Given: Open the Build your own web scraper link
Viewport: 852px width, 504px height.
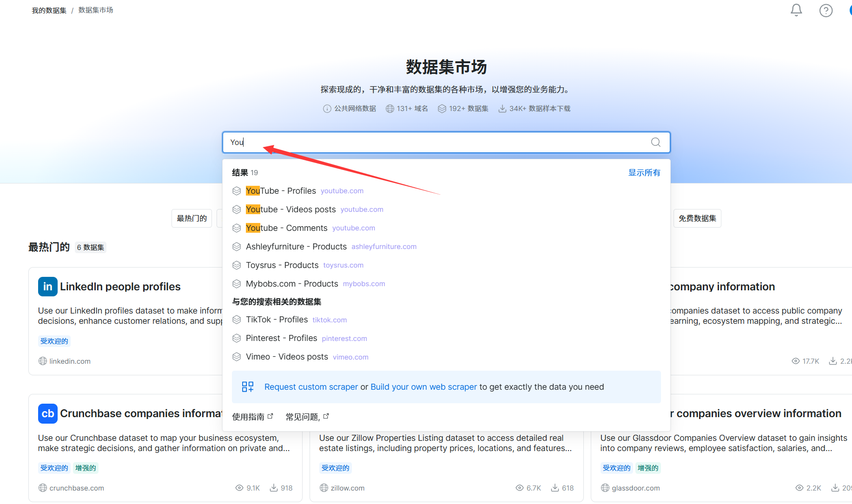Looking at the screenshot, I should pos(423,387).
